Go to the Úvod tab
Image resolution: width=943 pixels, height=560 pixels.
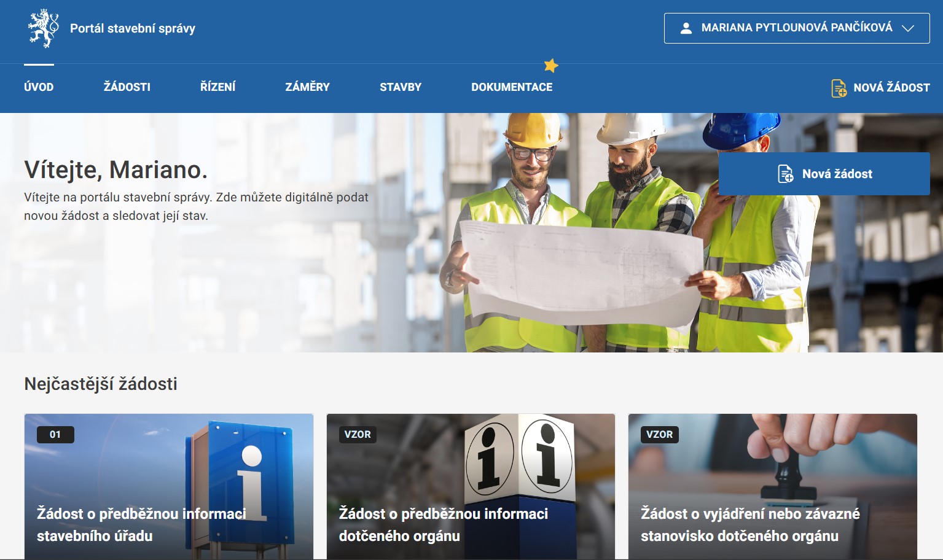click(x=39, y=87)
